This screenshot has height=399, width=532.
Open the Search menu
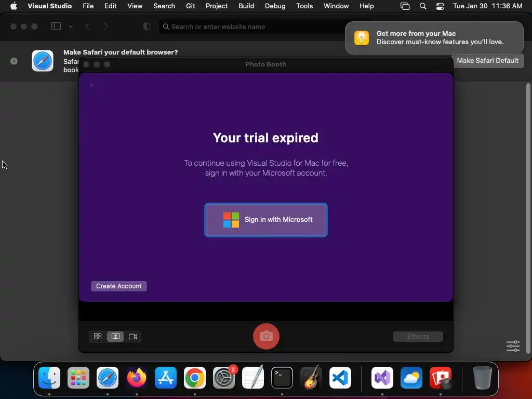pos(164,6)
